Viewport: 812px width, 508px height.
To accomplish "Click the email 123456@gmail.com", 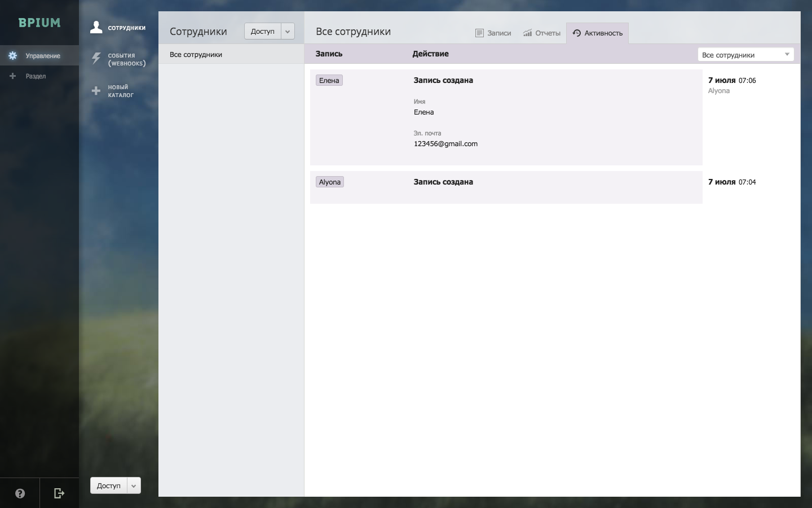I will (x=445, y=144).
